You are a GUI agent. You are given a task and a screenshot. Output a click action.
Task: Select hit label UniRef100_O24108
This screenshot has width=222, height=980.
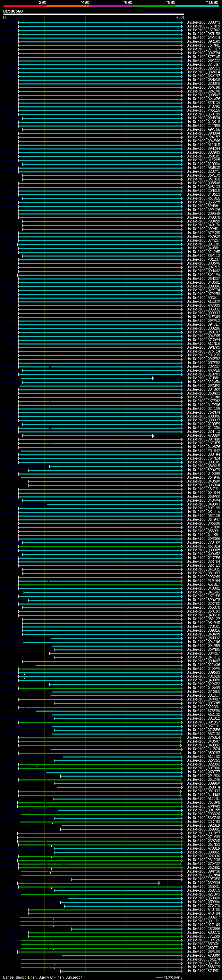point(203,91)
